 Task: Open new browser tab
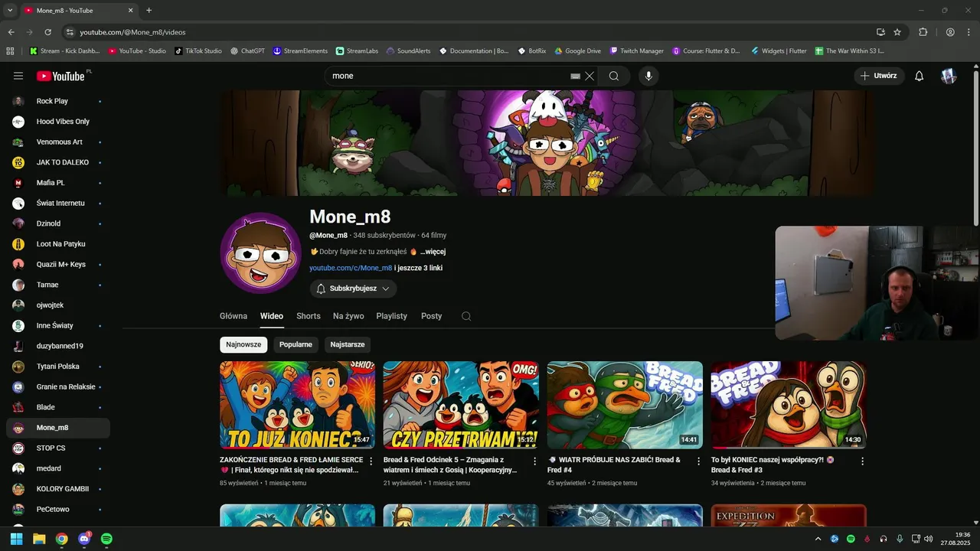pos(149,11)
